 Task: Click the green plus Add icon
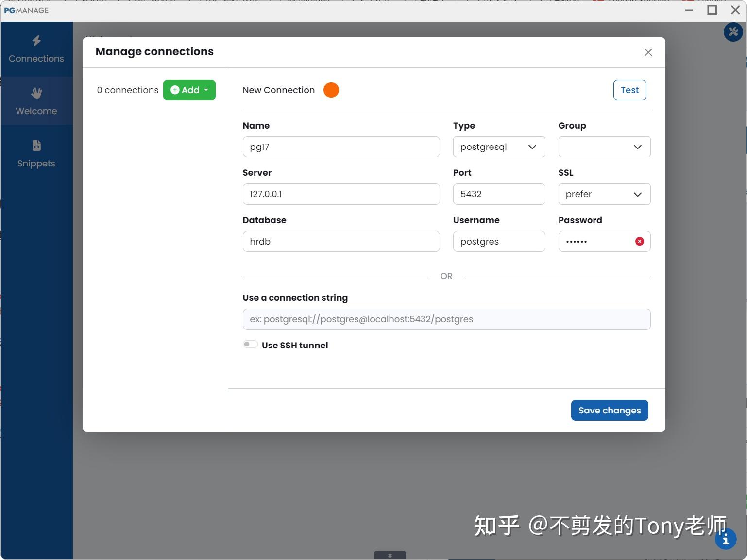(175, 90)
